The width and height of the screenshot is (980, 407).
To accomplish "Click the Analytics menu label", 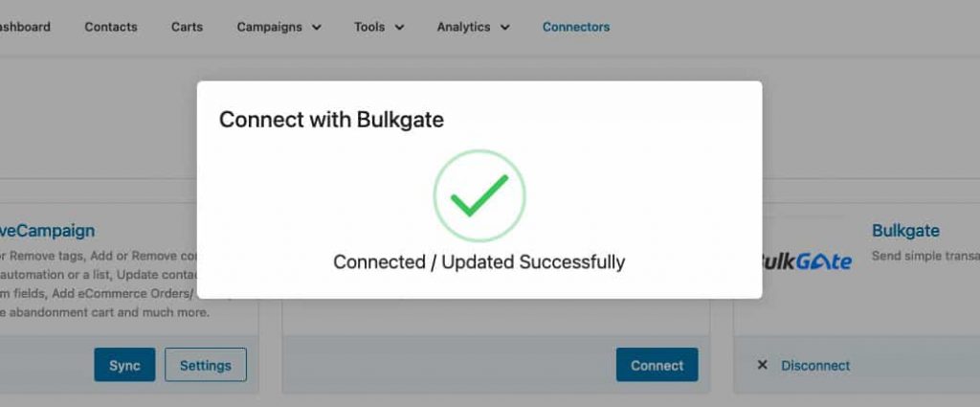I will tap(463, 27).
